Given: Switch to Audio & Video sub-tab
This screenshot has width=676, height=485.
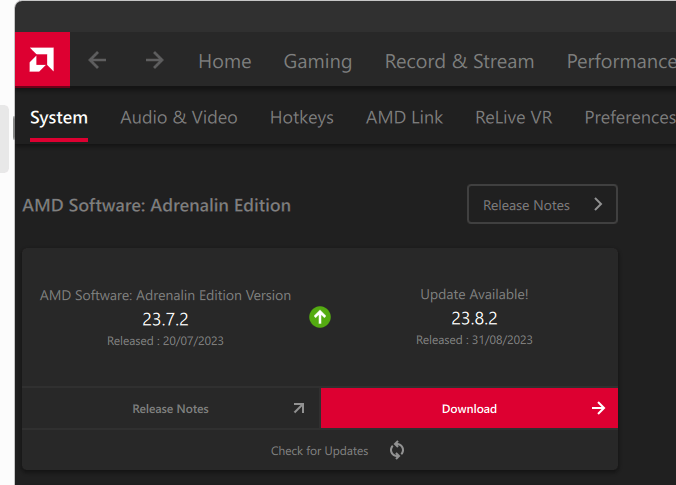Looking at the screenshot, I should 179,118.
